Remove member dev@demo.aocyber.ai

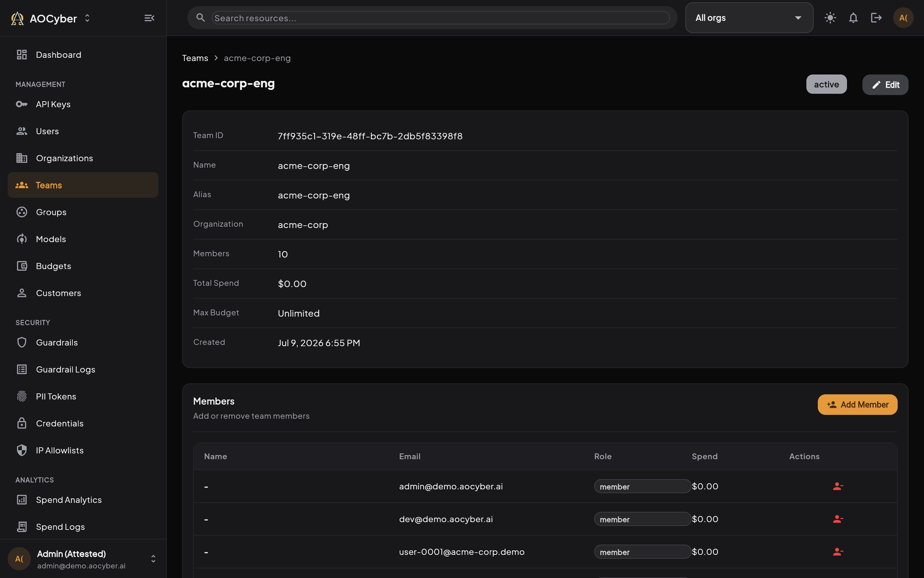pos(838,519)
